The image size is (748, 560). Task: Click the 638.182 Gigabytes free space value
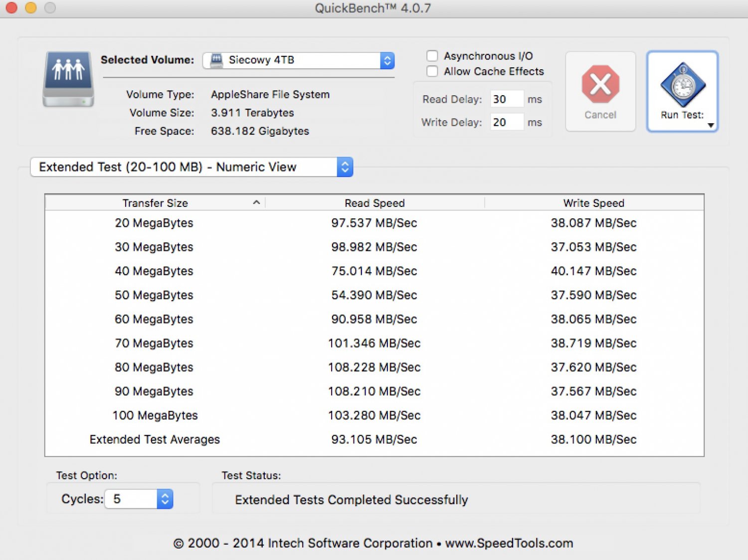pyautogui.click(x=260, y=131)
